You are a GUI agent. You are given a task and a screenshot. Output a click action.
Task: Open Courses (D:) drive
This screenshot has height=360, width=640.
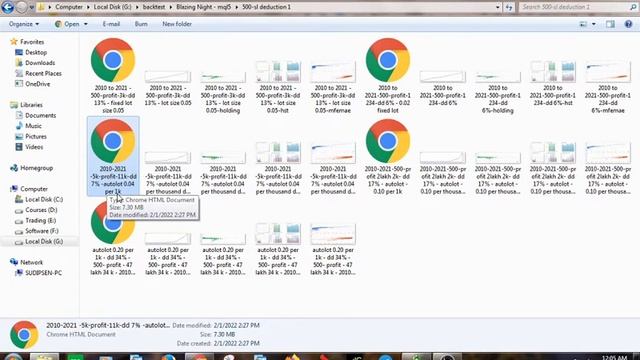(41, 210)
